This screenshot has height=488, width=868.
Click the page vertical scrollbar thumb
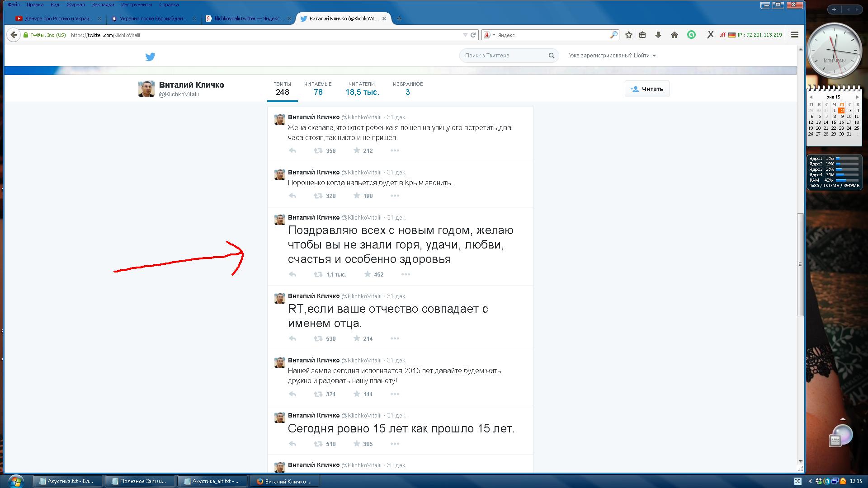point(800,264)
